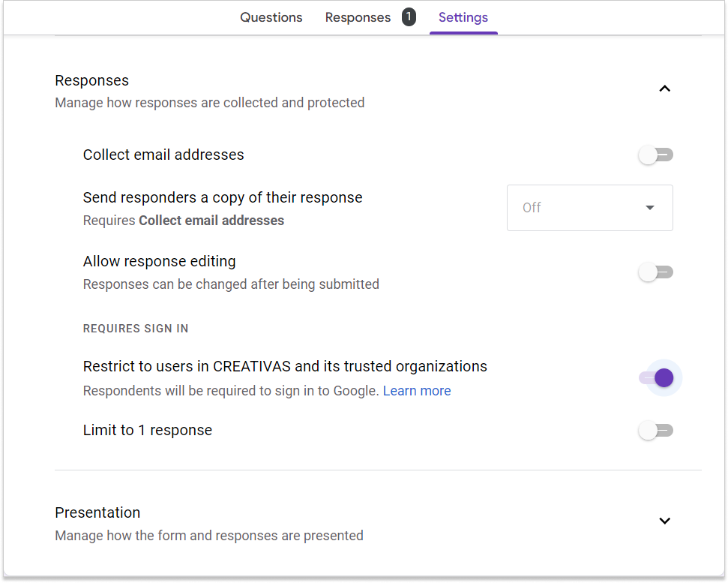Click Send responders a copy label
This screenshot has width=728, height=583.
point(223,197)
